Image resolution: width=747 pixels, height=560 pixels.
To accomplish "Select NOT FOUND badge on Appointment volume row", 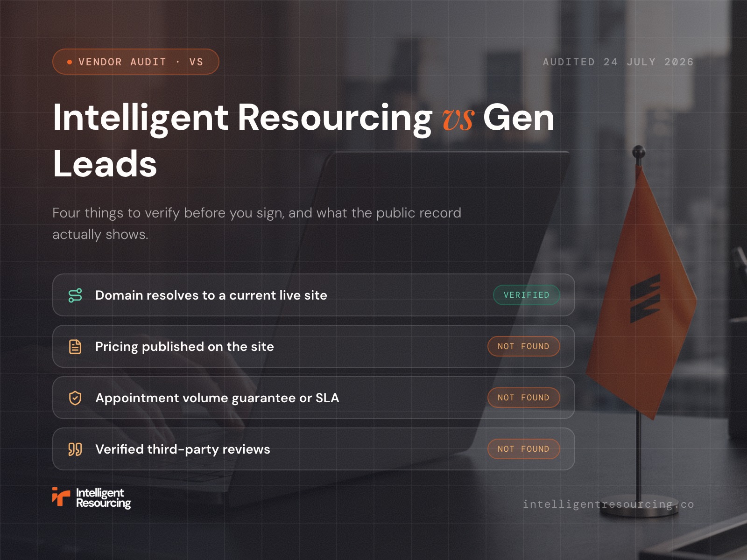I will (524, 398).
